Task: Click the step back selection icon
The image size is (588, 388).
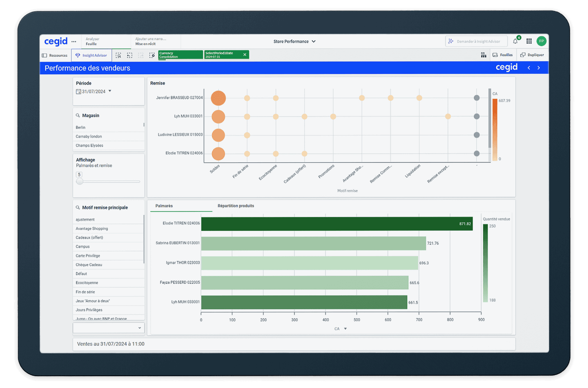Action: tap(129, 55)
